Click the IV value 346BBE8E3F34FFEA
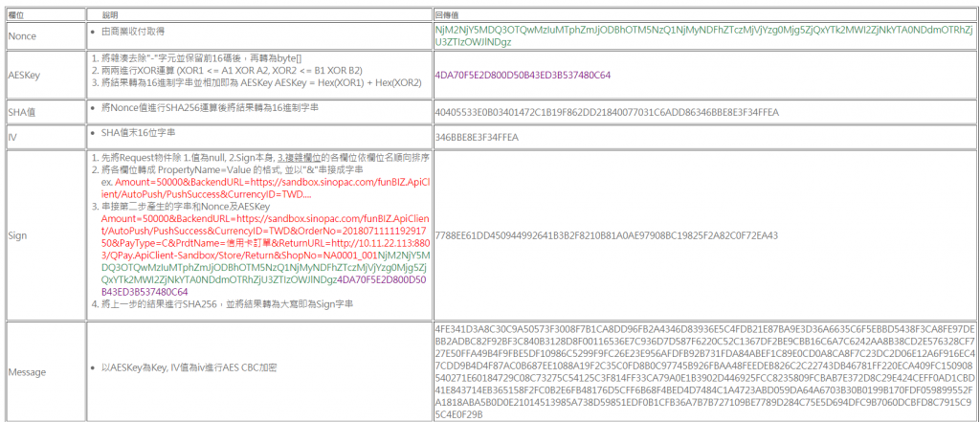980x422 pixels. tap(477, 138)
